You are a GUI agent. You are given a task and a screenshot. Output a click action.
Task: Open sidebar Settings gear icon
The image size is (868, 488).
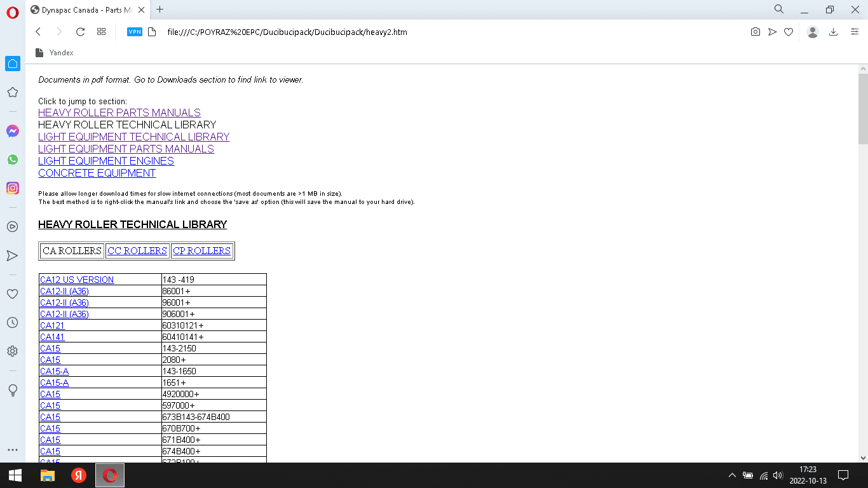coord(12,351)
